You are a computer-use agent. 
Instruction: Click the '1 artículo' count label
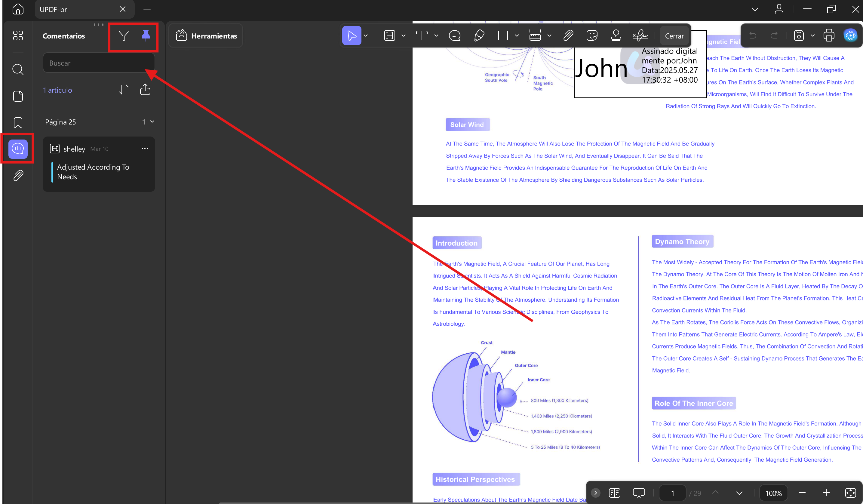[57, 90]
